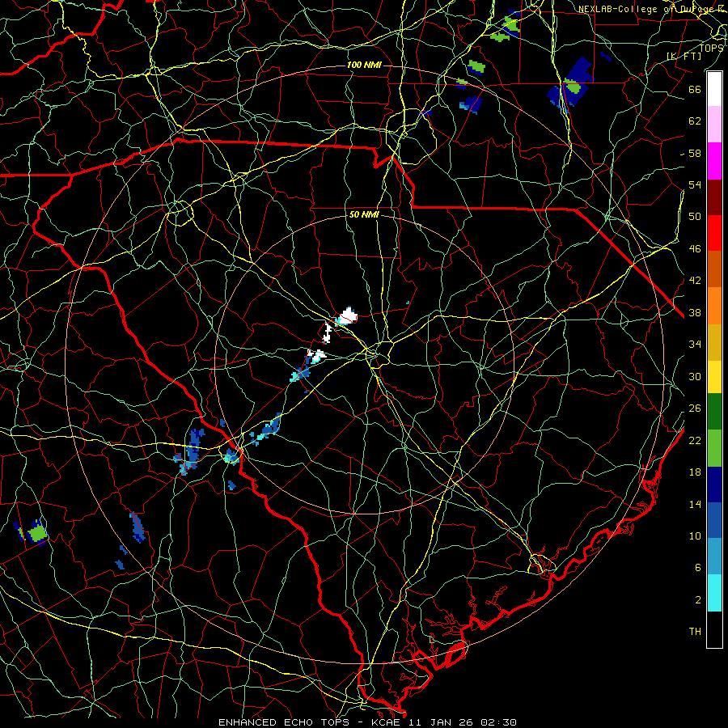Click the legend value 42
This screenshot has height=728, width=728.
(695, 281)
